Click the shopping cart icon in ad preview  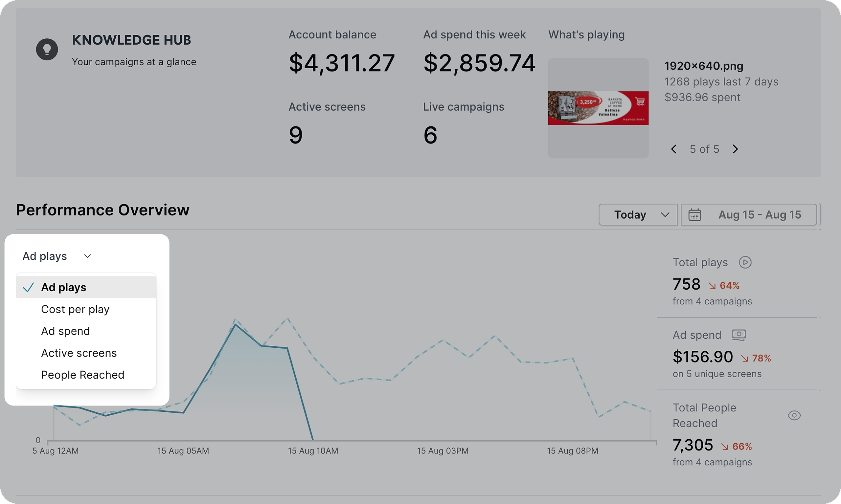640,101
